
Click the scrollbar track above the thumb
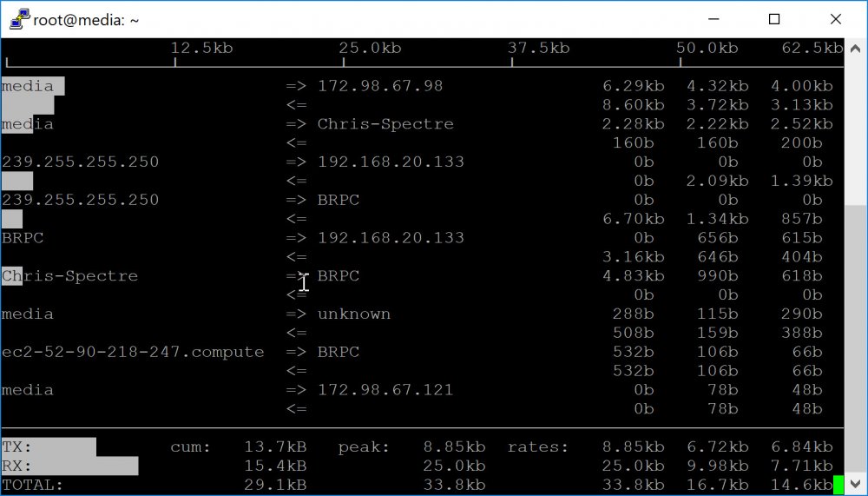pos(856,132)
